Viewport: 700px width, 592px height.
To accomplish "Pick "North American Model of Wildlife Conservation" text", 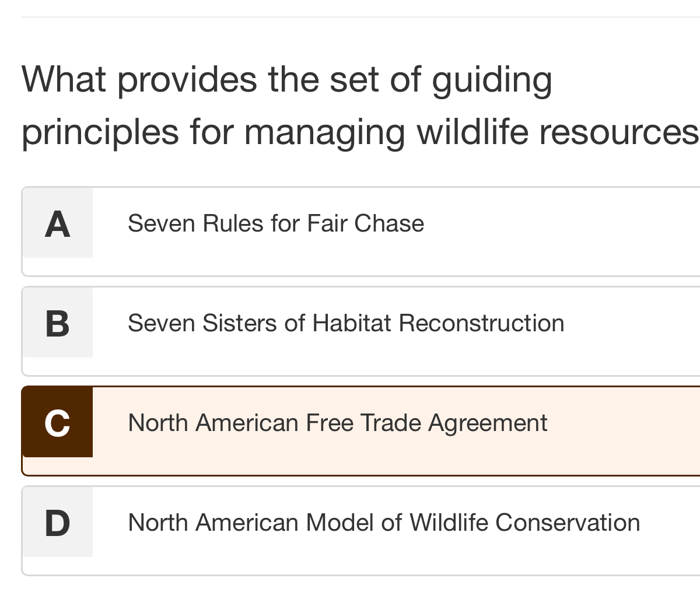I will 384,523.
